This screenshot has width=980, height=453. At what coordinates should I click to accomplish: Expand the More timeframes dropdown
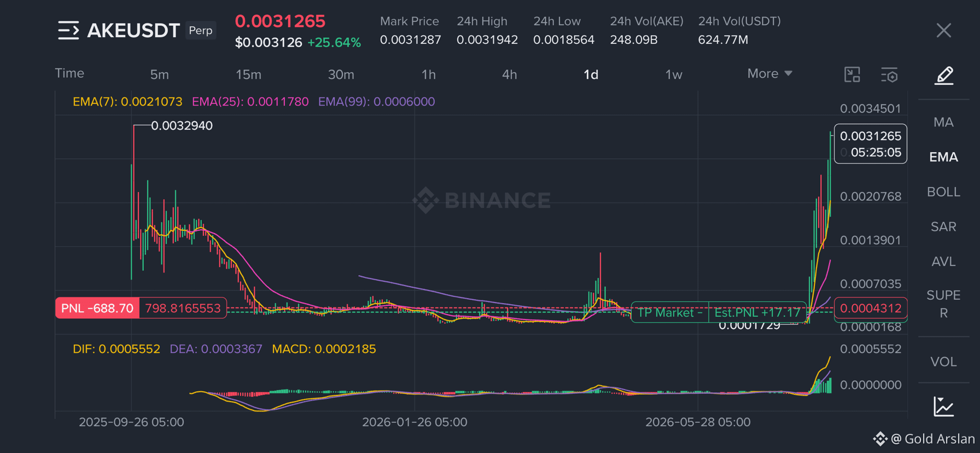coord(770,73)
